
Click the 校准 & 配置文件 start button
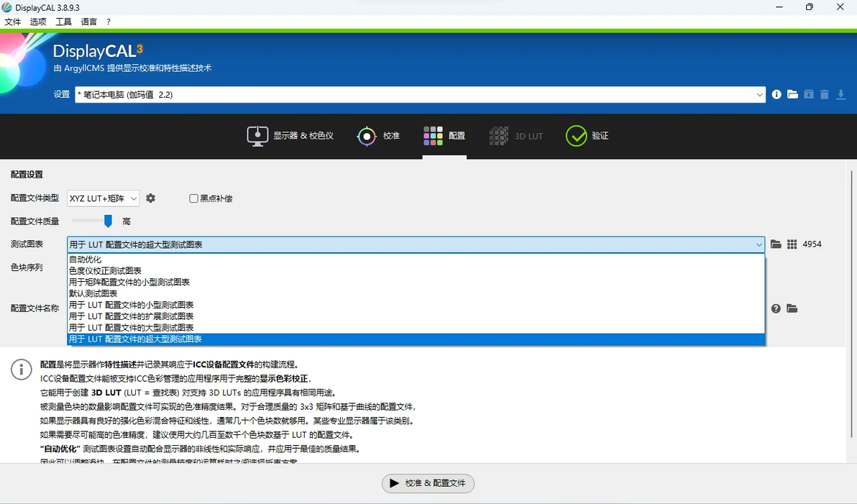(x=428, y=483)
